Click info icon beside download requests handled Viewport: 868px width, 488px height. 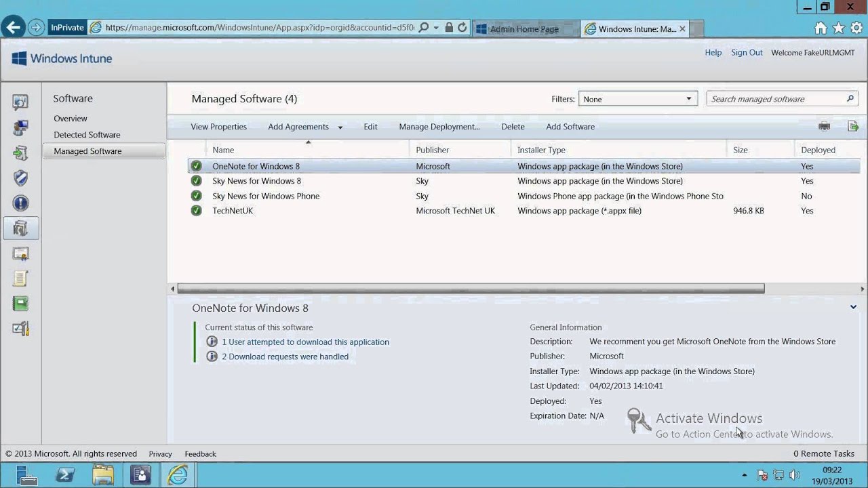[212, 357]
